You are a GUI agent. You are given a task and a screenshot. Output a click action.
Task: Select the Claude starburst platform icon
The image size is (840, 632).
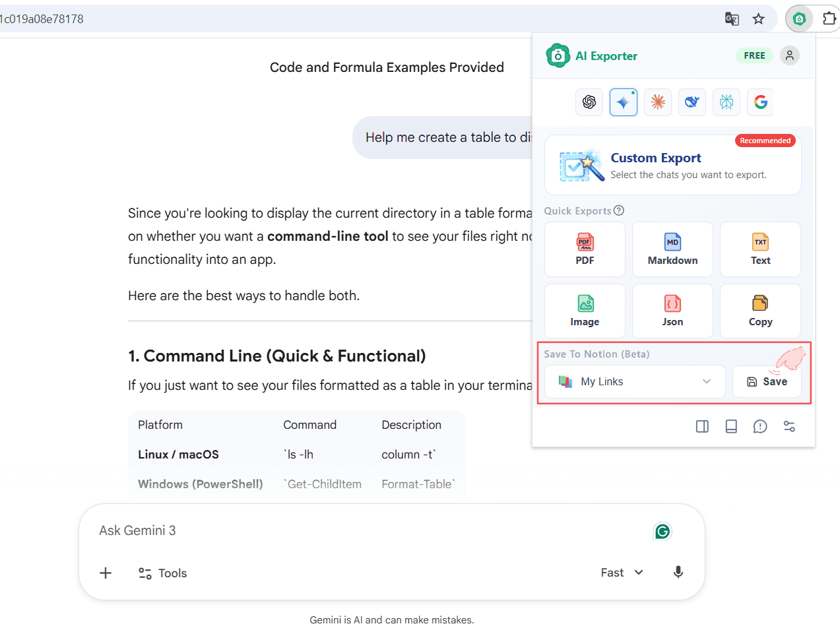click(658, 102)
